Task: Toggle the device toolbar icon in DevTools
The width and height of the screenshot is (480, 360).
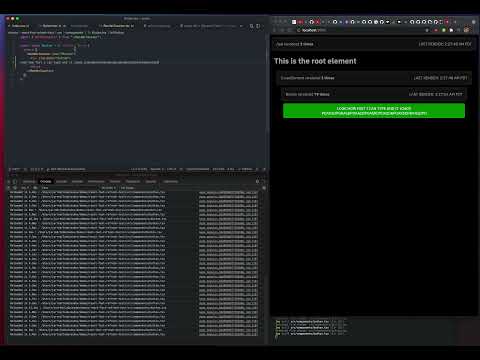Action: pyautogui.click(x=15, y=181)
